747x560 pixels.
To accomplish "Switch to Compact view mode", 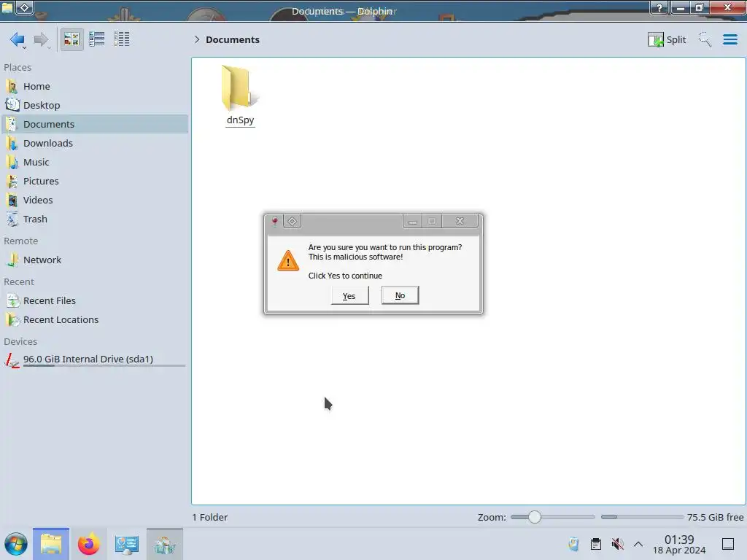I will pos(97,39).
